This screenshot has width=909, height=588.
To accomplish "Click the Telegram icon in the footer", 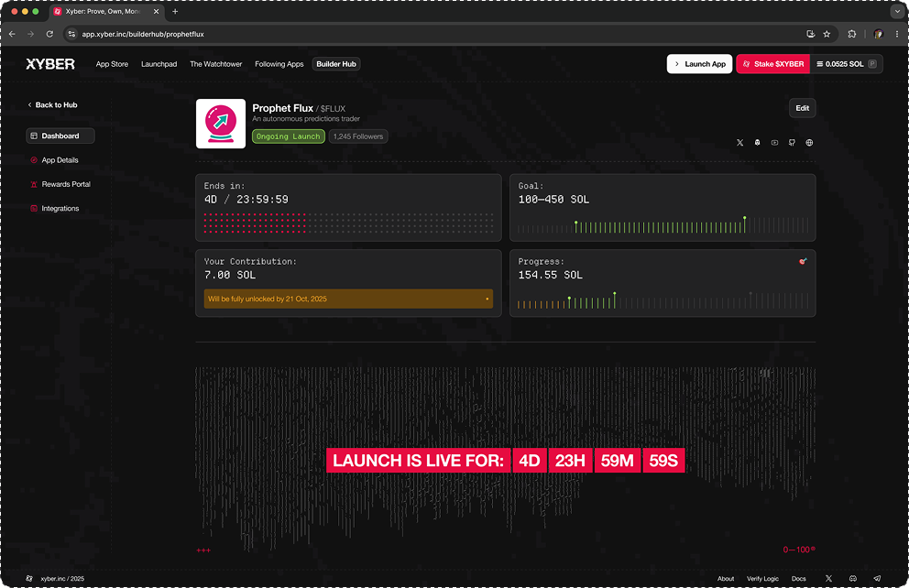I will point(877,579).
